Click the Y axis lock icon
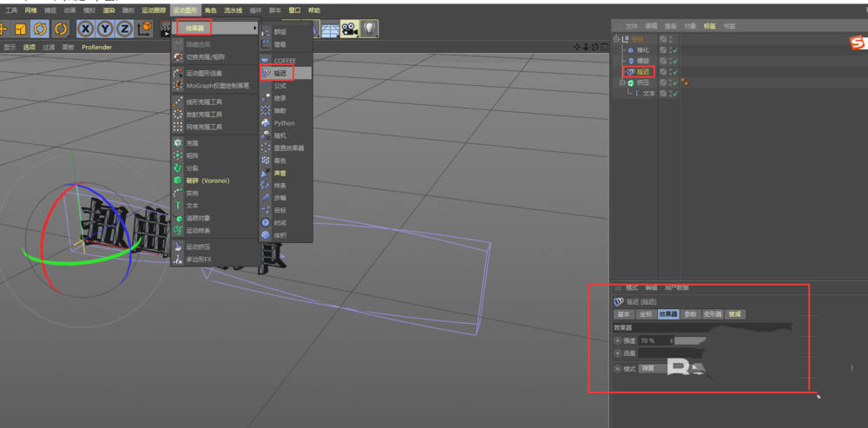Screen dimensions: 868x428 tap(105, 28)
